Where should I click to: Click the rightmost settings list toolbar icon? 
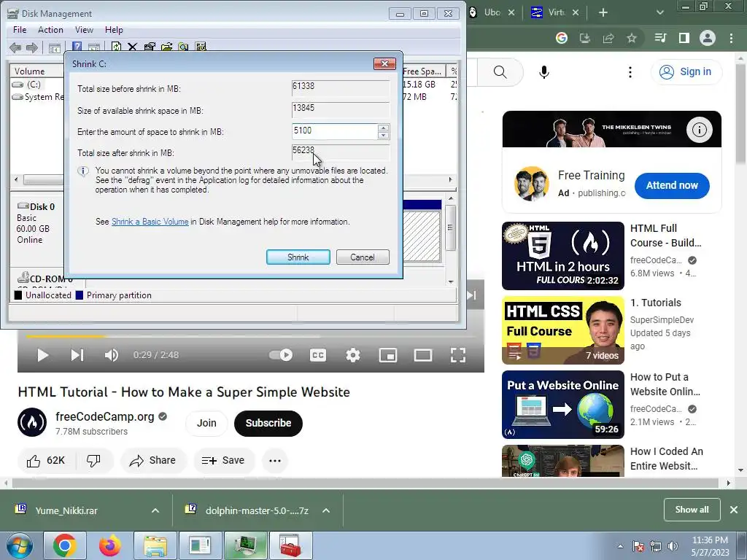point(201,47)
